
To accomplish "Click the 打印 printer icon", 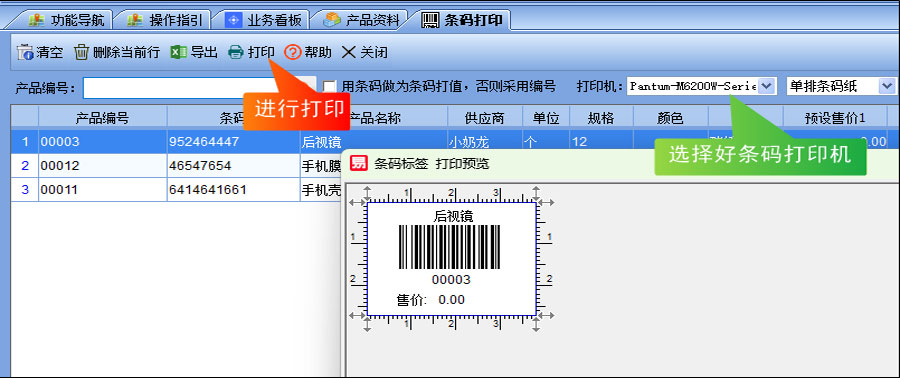I will point(236,52).
